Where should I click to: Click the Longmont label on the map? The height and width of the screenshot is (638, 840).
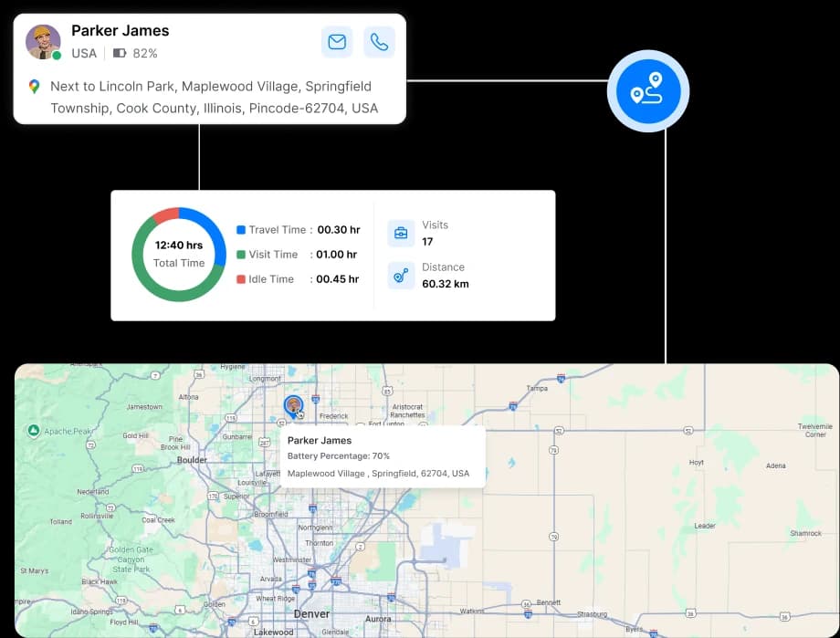(265, 379)
